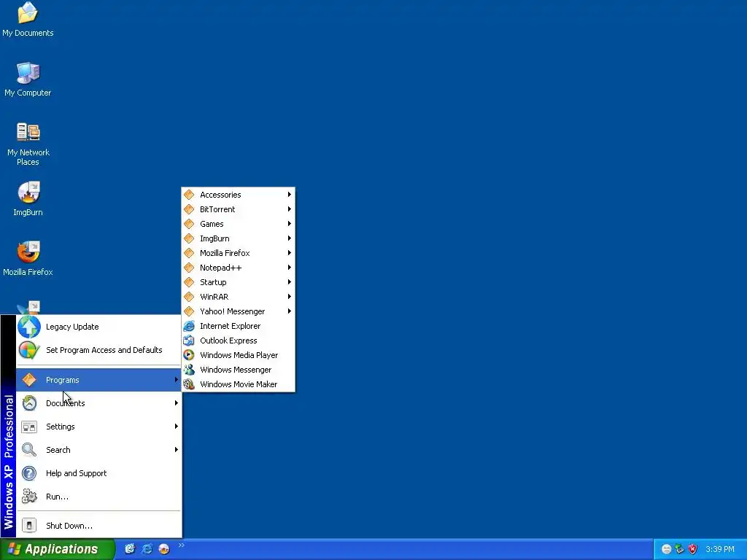Expand the Documents submenu arrow
The image size is (747, 560).
[177, 403]
